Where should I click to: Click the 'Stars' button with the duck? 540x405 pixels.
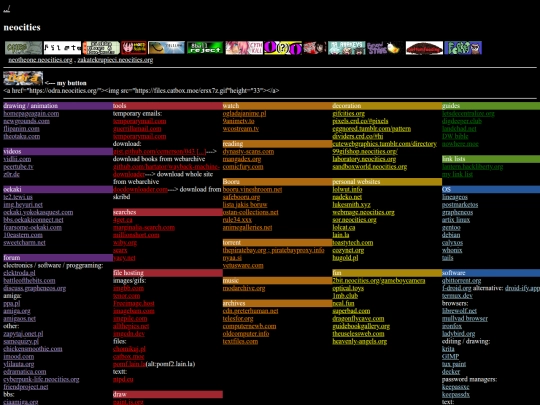(x=385, y=48)
